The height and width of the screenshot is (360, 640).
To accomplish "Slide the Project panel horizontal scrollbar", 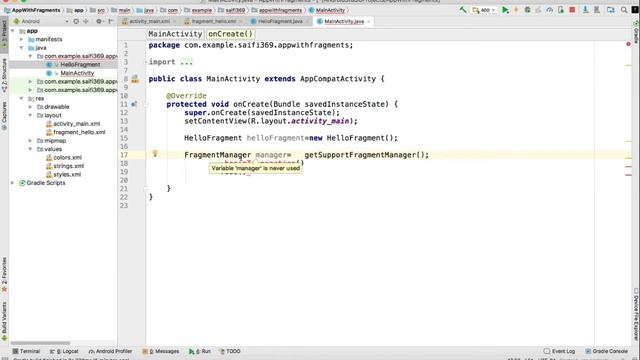I will pyautogui.click(x=40, y=343).
